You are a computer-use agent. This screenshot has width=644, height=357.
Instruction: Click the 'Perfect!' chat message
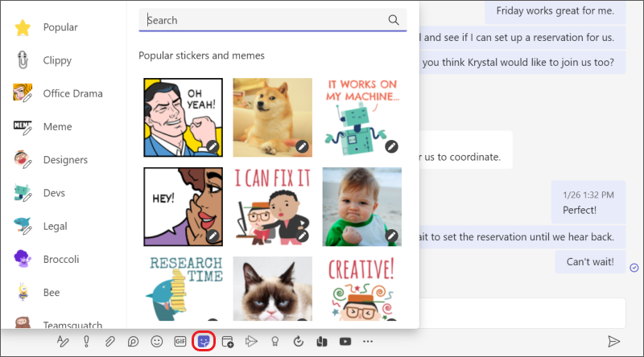588,203
